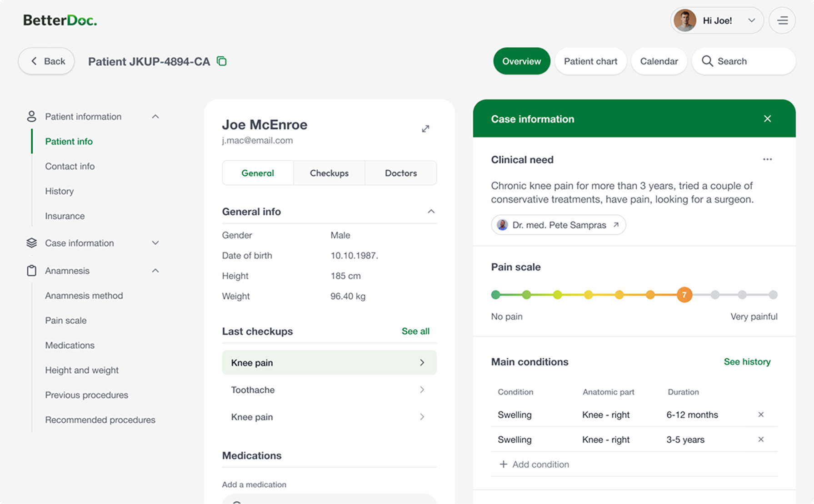The height and width of the screenshot is (504, 814).
Task: Collapse the General info section
Action: tap(431, 212)
